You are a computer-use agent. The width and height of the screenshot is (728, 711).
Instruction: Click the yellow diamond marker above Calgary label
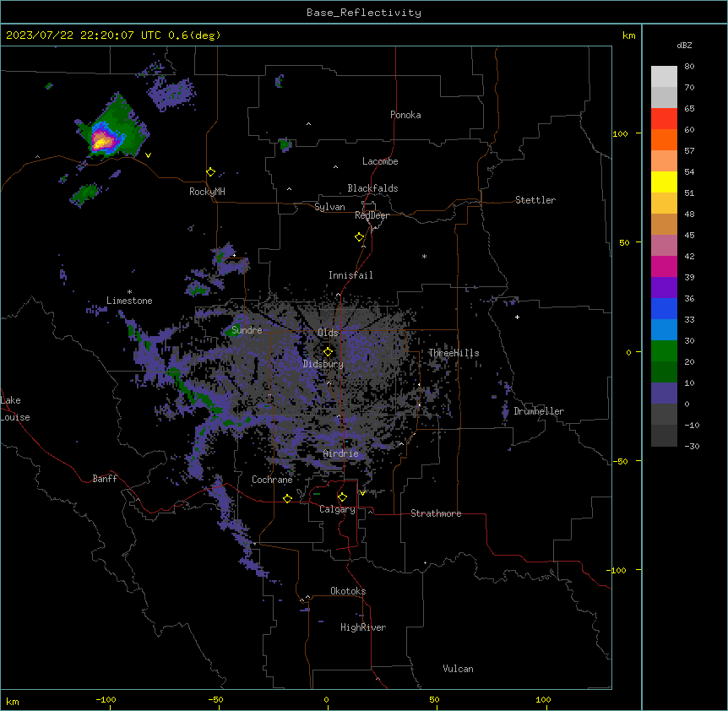[x=342, y=497]
